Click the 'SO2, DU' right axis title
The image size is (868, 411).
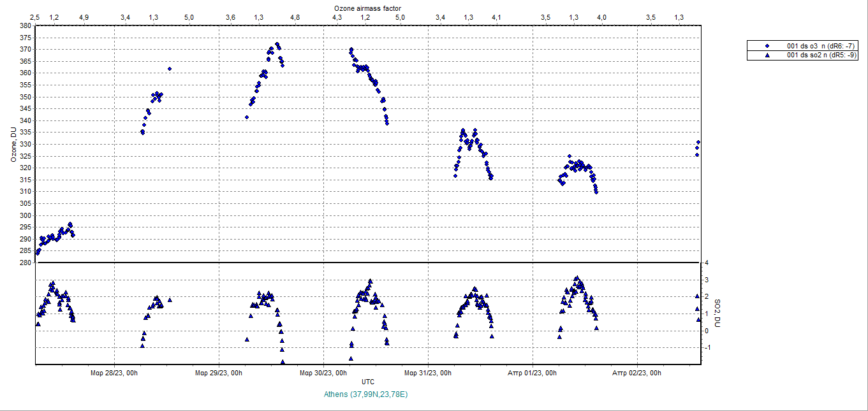[717, 314]
